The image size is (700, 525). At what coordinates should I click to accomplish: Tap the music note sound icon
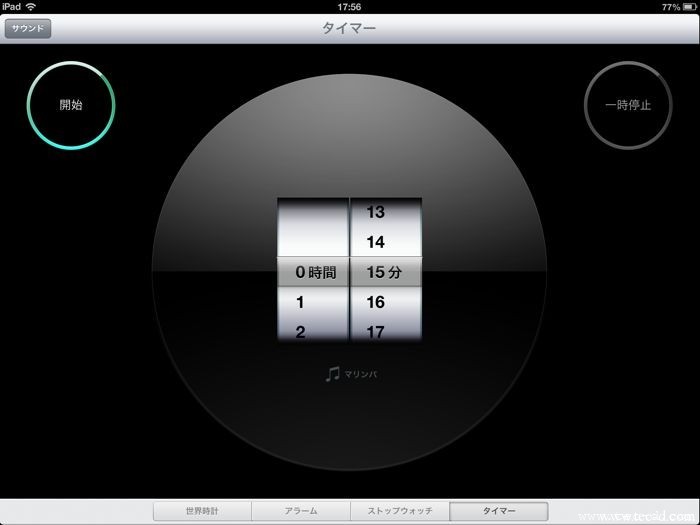pyautogui.click(x=333, y=374)
